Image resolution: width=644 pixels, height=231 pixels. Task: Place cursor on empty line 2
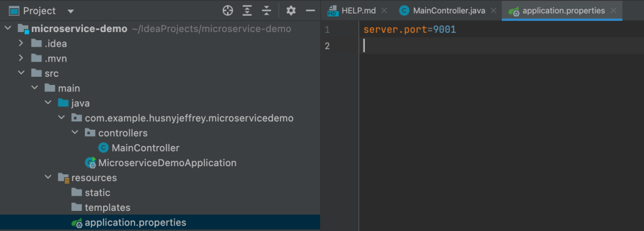tap(501, 45)
